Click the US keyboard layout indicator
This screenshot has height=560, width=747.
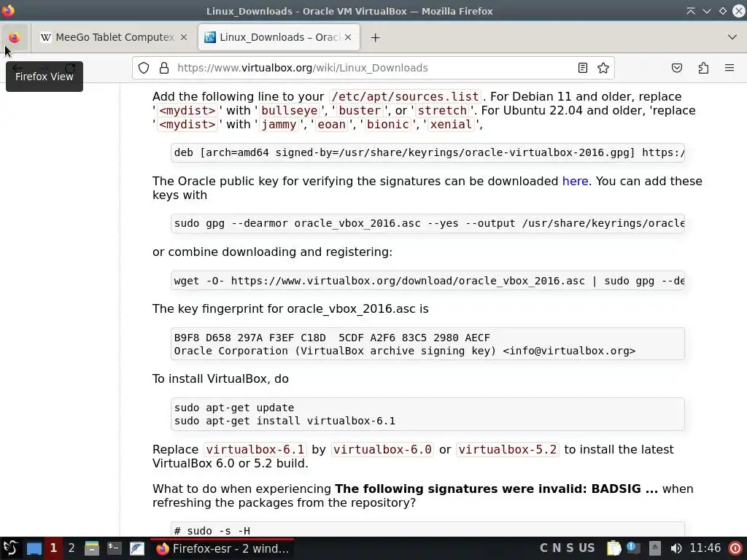587,548
